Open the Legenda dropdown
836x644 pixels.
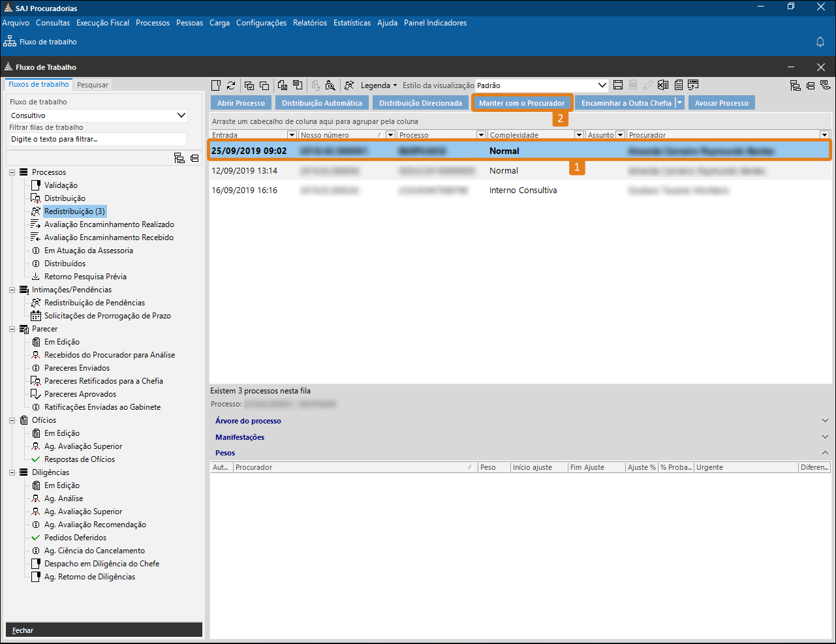[x=379, y=85]
